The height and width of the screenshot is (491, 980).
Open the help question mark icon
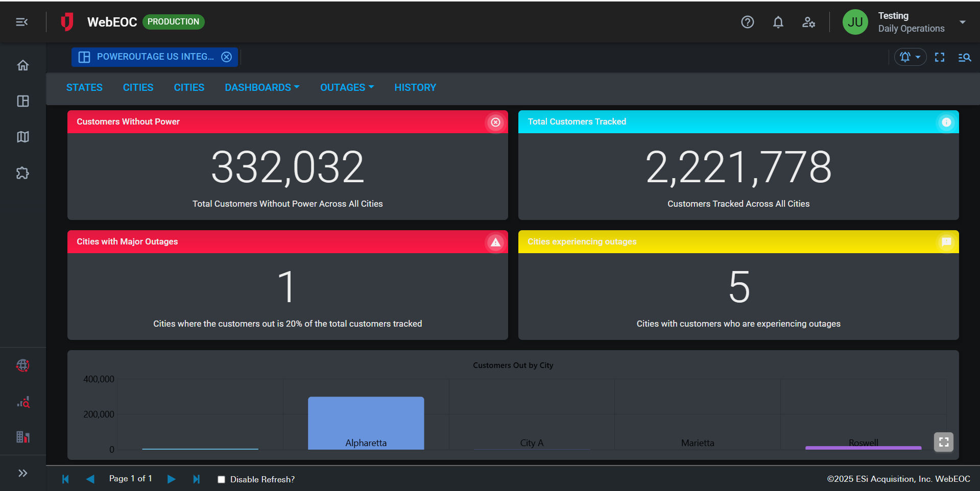(x=747, y=22)
